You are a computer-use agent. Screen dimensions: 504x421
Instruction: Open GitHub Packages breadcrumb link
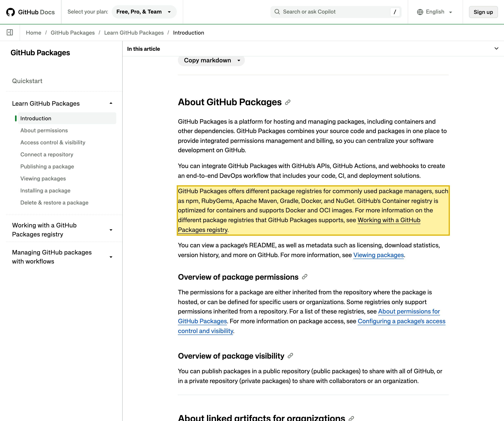click(73, 33)
